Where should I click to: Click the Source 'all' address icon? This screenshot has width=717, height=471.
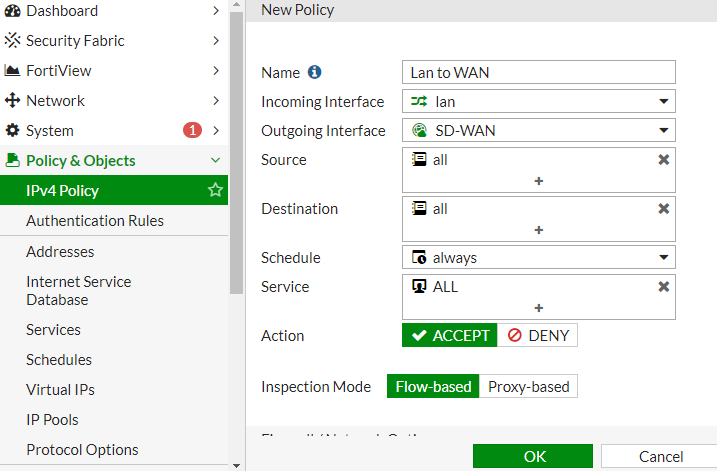point(419,160)
